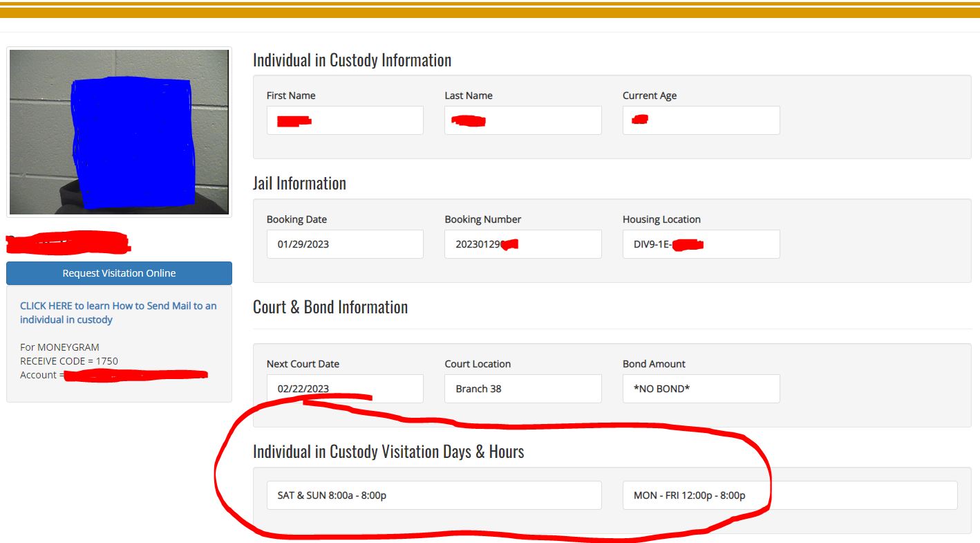This screenshot has width=980, height=543.
Task: Click the Current Age field
Action: point(700,120)
